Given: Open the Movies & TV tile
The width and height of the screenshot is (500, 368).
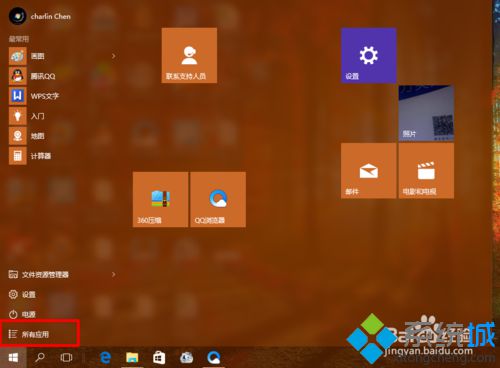Looking at the screenshot, I should (x=426, y=171).
